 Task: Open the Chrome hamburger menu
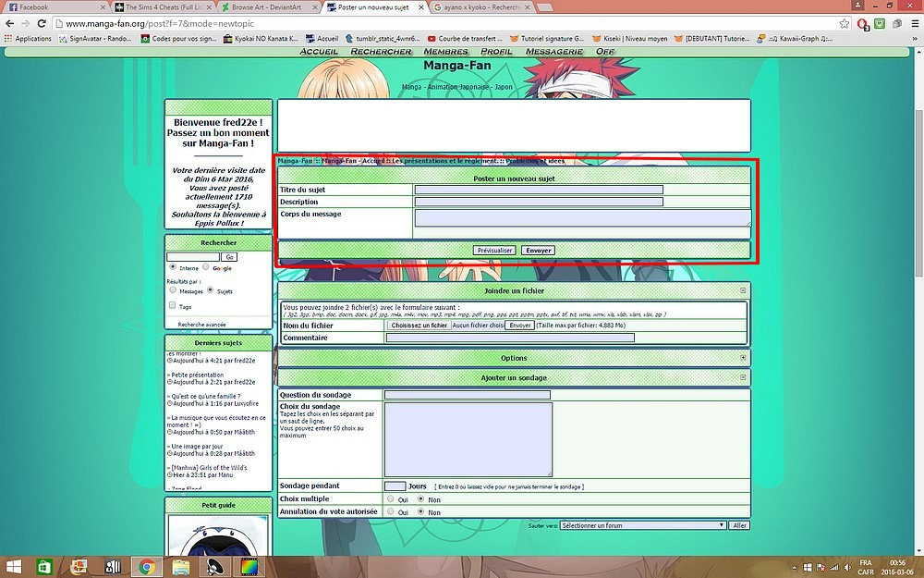915,24
